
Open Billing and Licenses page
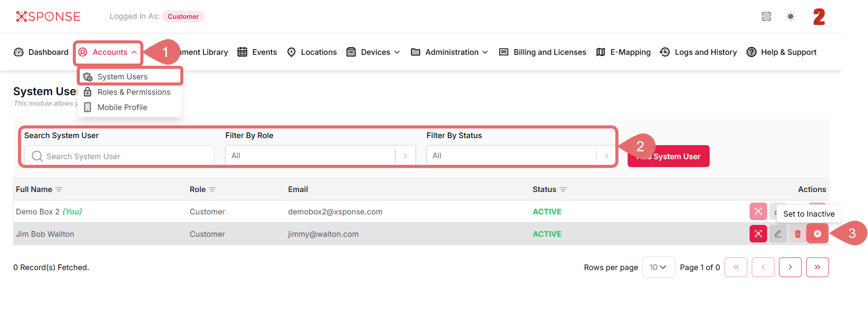(549, 52)
